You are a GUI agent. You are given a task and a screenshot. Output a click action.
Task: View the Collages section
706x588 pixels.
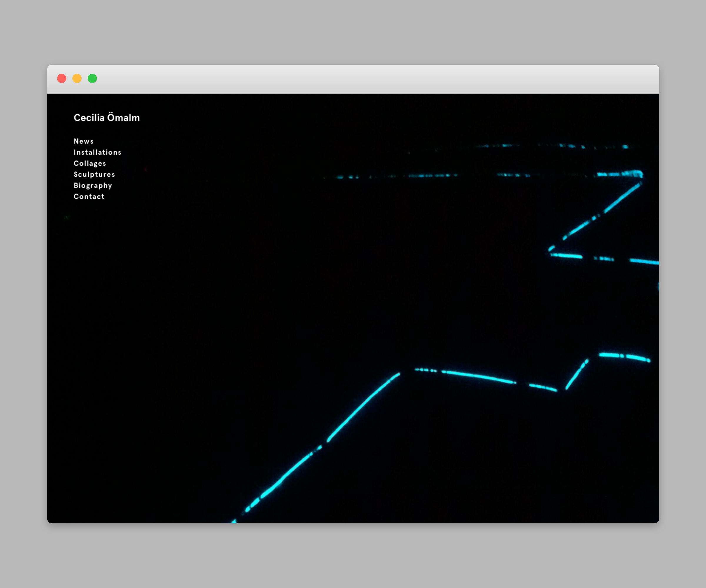coord(90,163)
